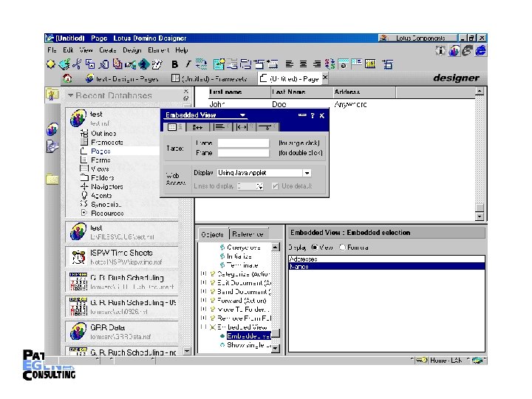Click the GRR Data database icon

click(x=78, y=332)
